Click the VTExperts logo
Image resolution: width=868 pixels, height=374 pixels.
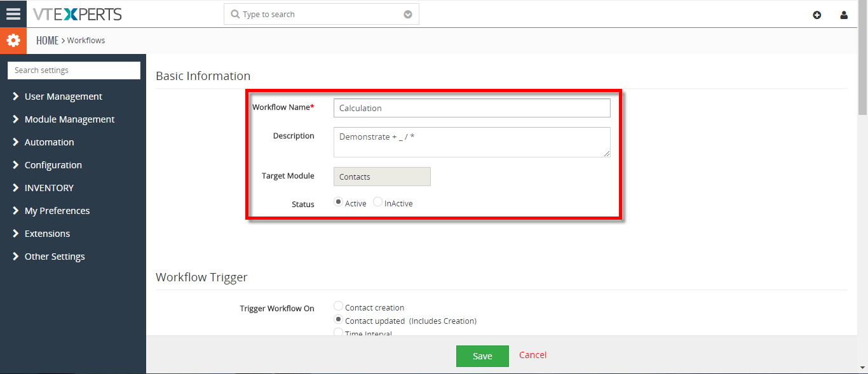tap(78, 14)
